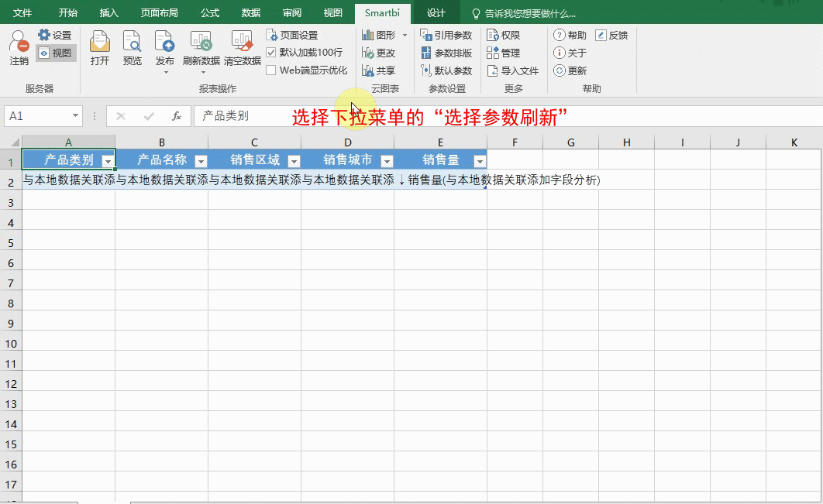Image resolution: width=823 pixels, height=504 pixels.
Task: Open 关于 about info
Action: click(570, 53)
